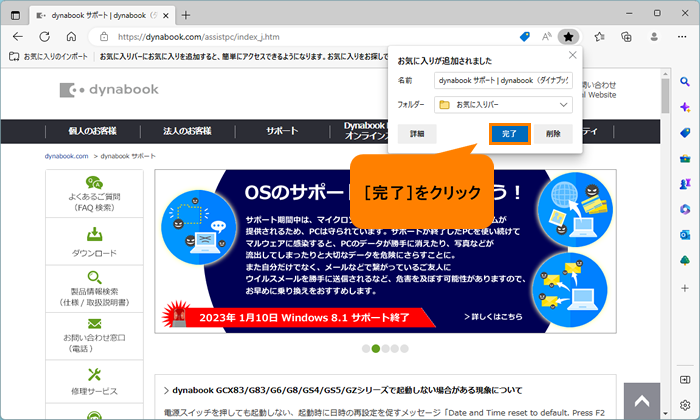Click the scroll to top arrow button
Viewport: 700px width, 420px height.
(x=642, y=401)
